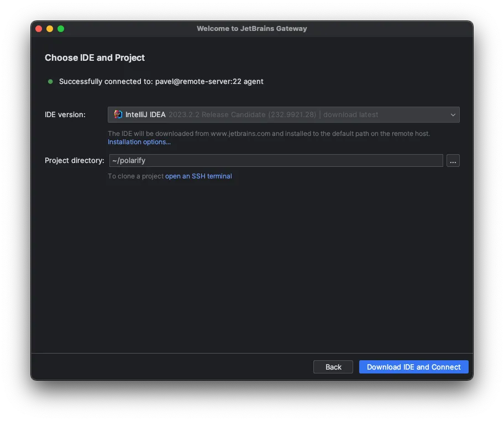Screen dimensions: 504x421
Task: Click the 'download latest' text in the IDE selector
Action: pos(351,114)
